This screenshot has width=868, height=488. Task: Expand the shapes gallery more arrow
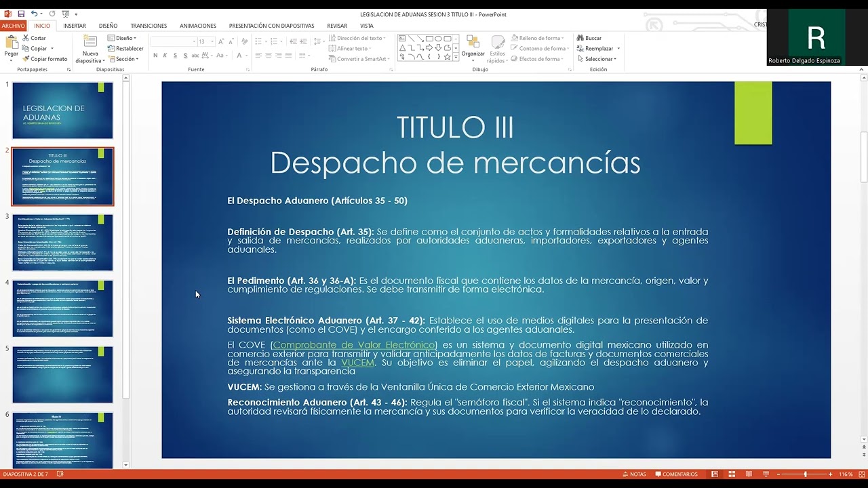[456, 58]
